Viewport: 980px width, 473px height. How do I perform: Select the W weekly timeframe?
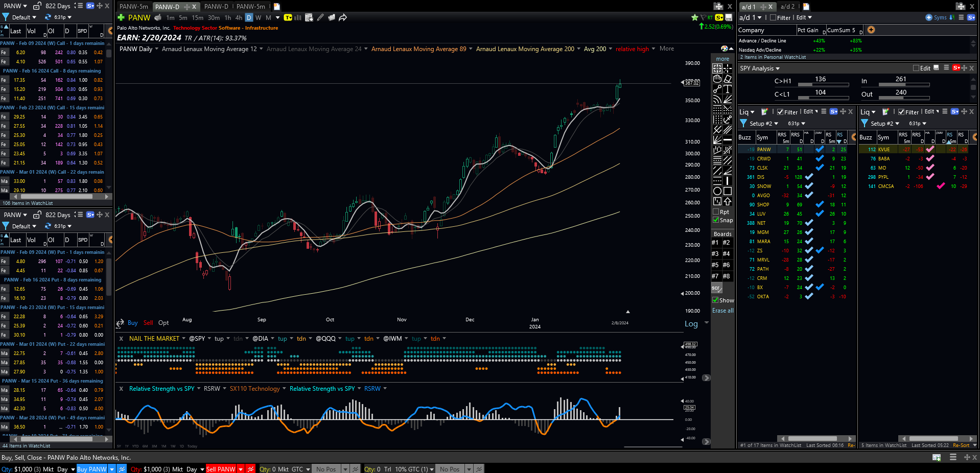[x=258, y=17]
